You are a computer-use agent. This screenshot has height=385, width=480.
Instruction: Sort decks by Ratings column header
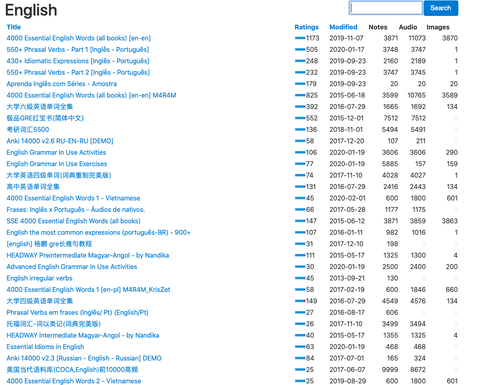point(306,27)
